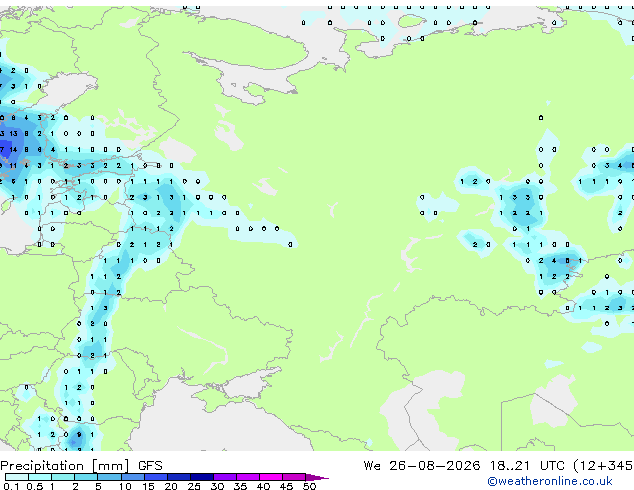The image size is (634, 490).
Task: Pick the legend swatch between 10 and 15
Action: click(133, 477)
